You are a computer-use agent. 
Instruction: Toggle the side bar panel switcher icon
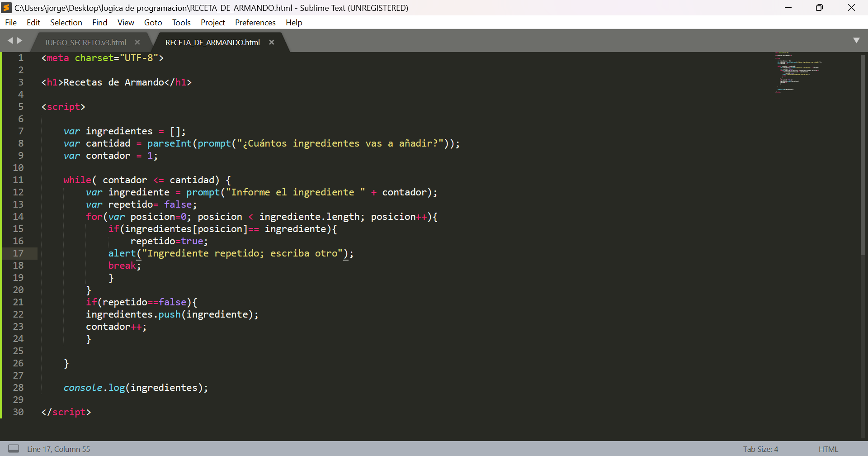pos(14,449)
